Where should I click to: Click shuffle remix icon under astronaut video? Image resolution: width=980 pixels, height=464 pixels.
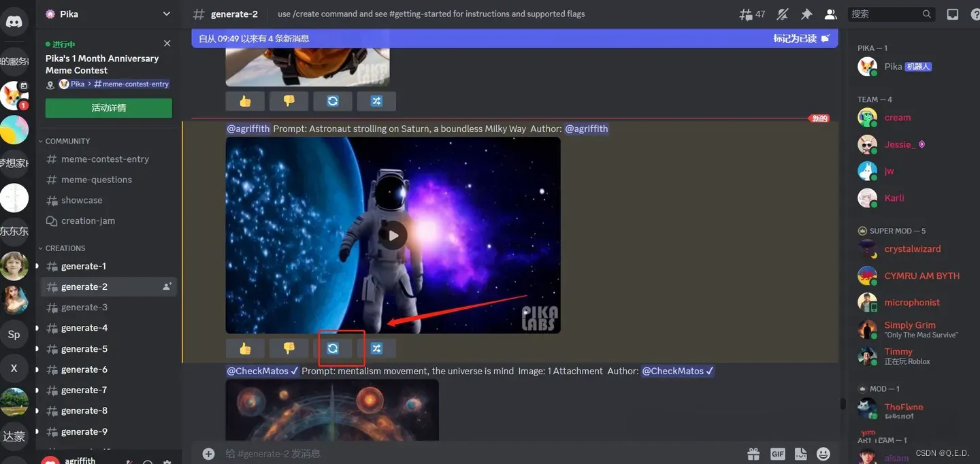tap(376, 348)
